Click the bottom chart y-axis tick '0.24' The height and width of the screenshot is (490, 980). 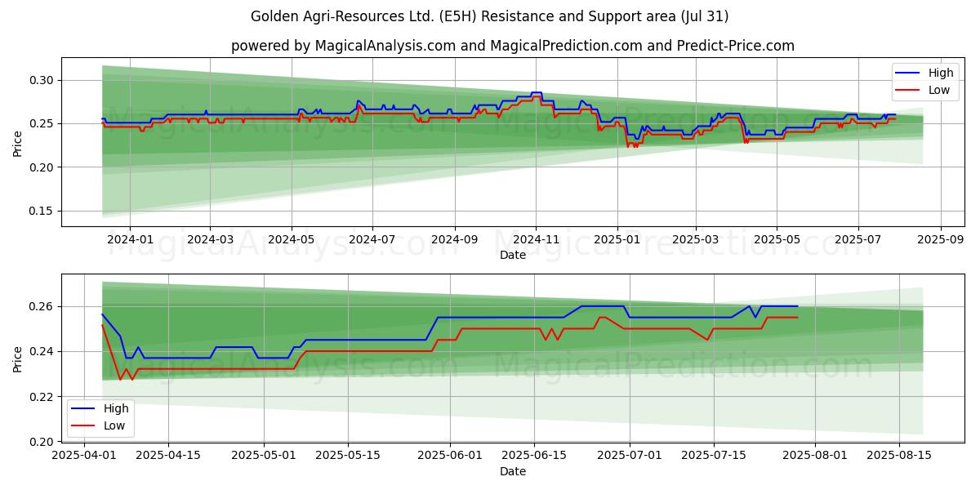coord(42,351)
